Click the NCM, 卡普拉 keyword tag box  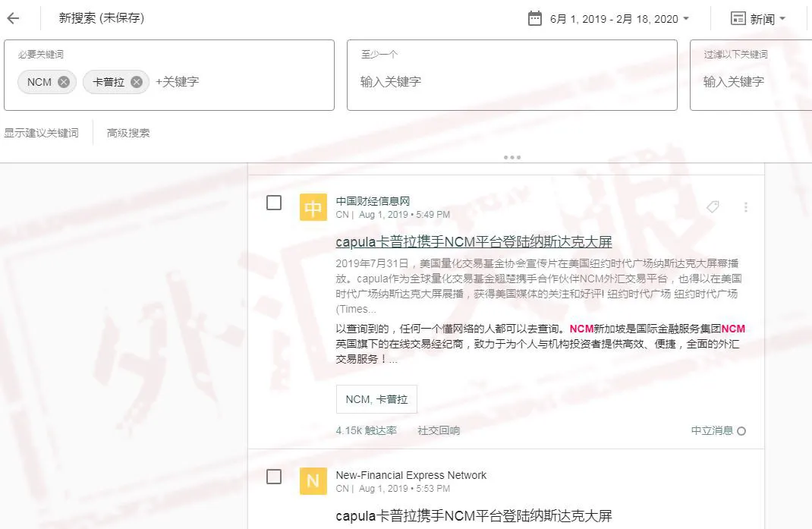pos(376,399)
